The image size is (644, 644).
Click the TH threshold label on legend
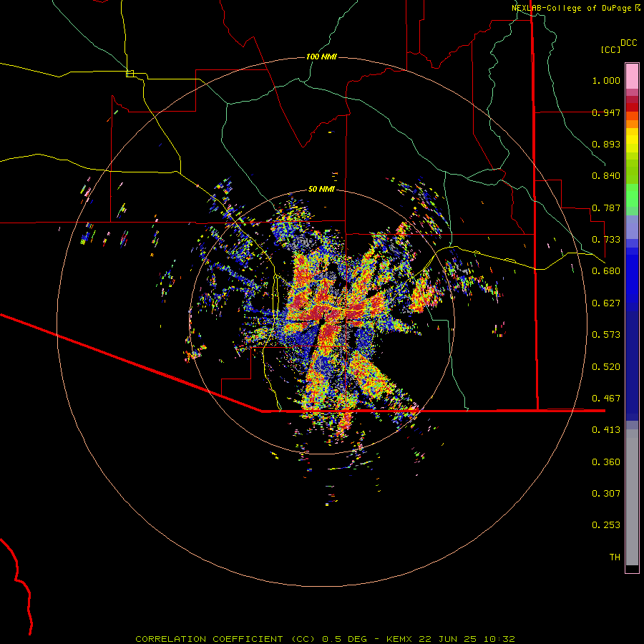[x=615, y=557]
